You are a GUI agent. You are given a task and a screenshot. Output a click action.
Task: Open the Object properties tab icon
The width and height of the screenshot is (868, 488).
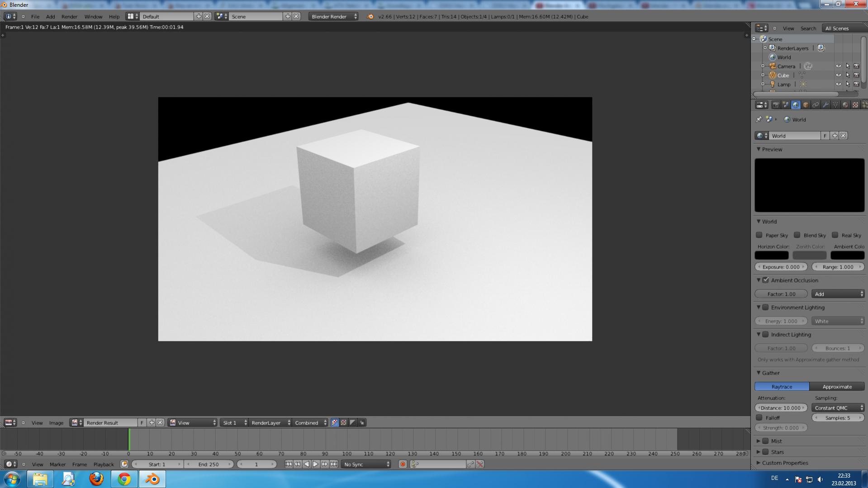tap(806, 105)
